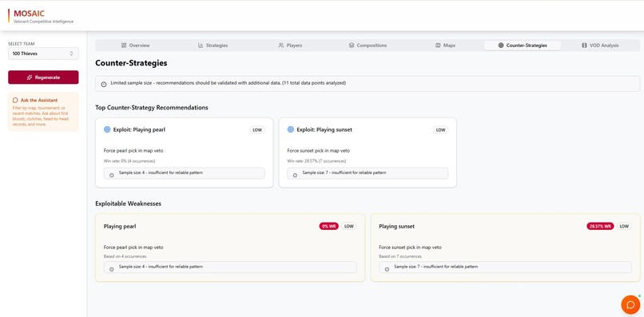This screenshot has width=644, height=317.
Task: Click the info icon in Playing sunset weakness sample note
Action: 387,269
